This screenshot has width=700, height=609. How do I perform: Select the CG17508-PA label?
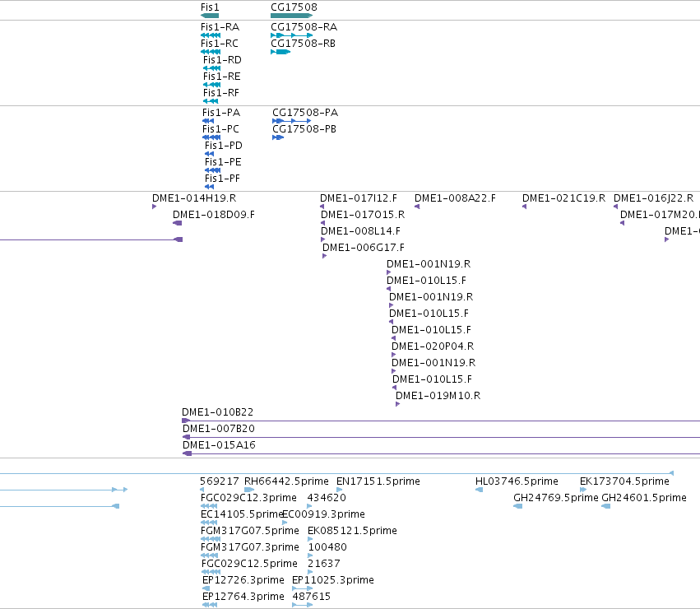[x=305, y=113]
